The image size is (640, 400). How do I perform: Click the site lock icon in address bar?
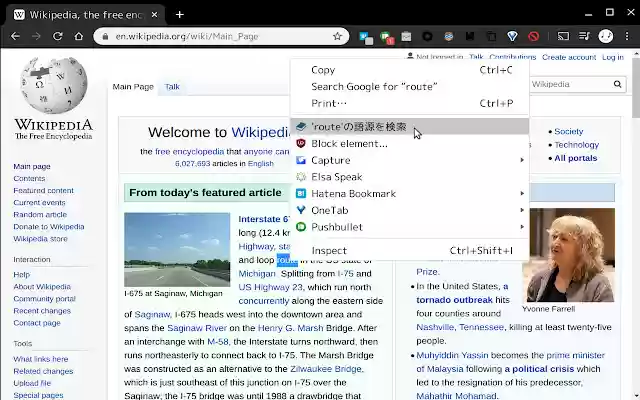coord(105,36)
